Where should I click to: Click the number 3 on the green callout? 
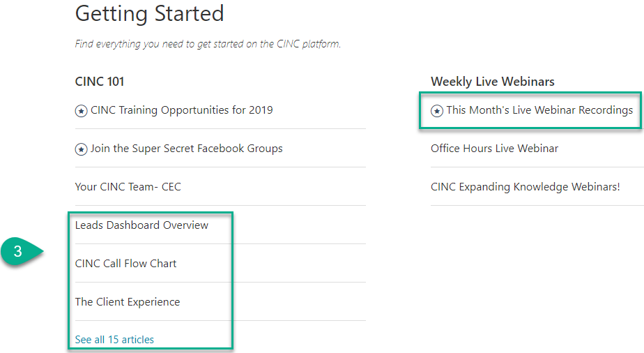pyautogui.click(x=18, y=252)
